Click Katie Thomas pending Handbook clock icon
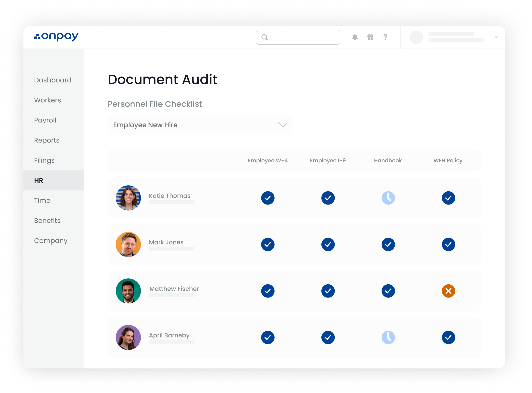Screen dimensions: 532x393 pyautogui.click(x=388, y=198)
